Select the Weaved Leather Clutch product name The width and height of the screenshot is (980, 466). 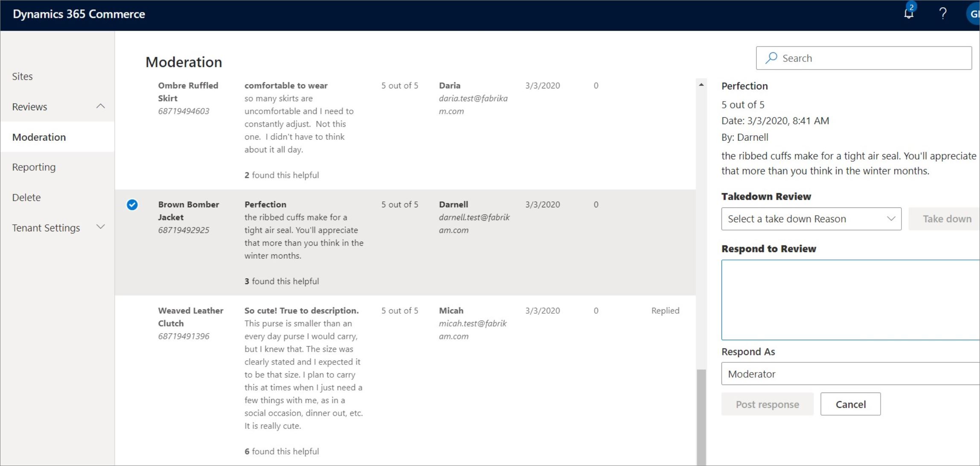[x=191, y=317]
